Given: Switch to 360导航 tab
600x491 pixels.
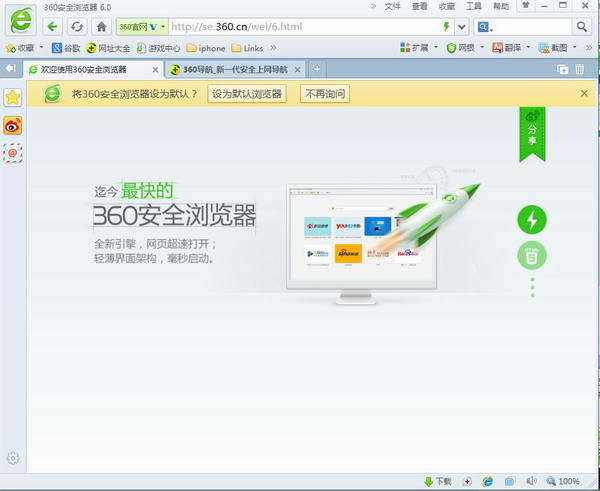Looking at the screenshot, I should 235,70.
